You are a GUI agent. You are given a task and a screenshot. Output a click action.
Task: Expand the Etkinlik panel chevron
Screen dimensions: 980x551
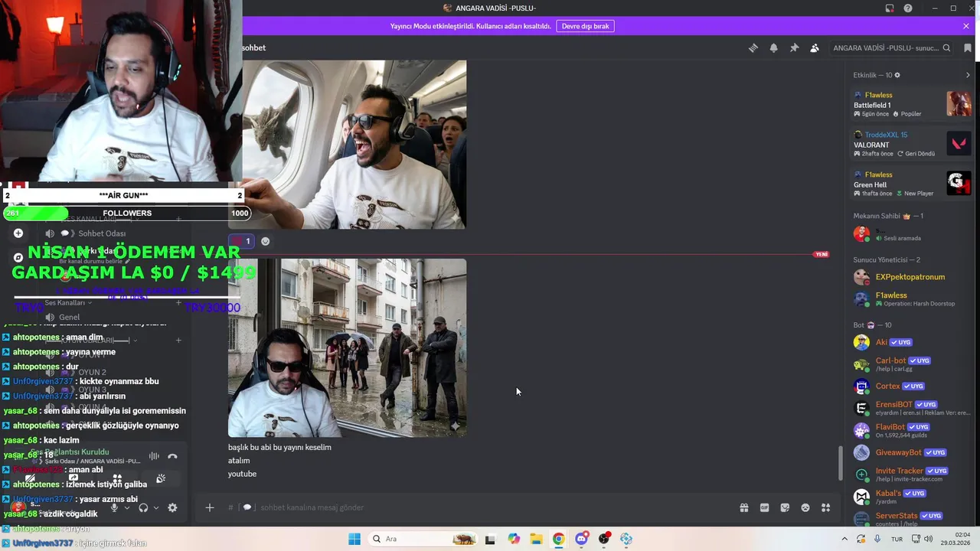(x=968, y=75)
